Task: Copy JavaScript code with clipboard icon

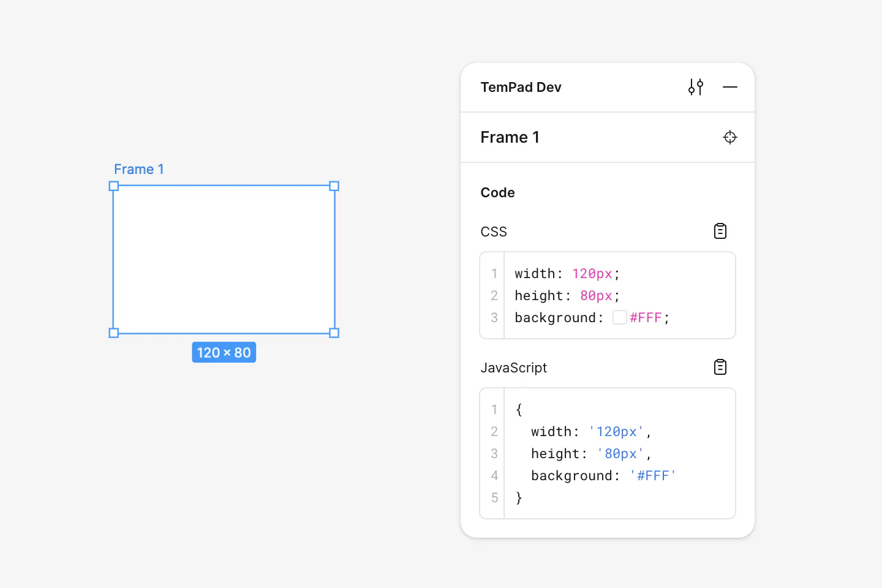Action: (720, 367)
